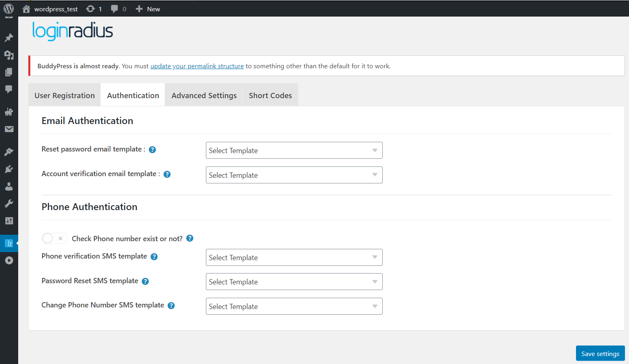Image resolution: width=629 pixels, height=364 pixels.
Task: Open the Reset password email template dropdown
Action: (294, 150)
